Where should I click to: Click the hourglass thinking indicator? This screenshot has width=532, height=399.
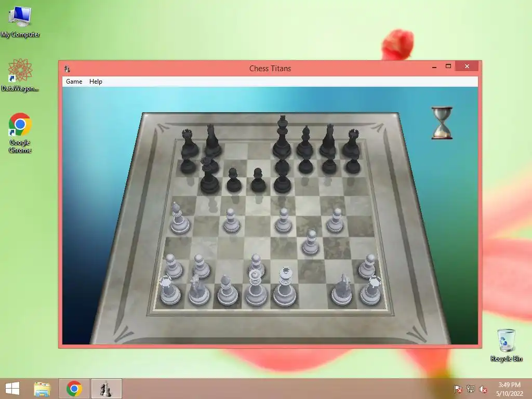click(442, 123)
